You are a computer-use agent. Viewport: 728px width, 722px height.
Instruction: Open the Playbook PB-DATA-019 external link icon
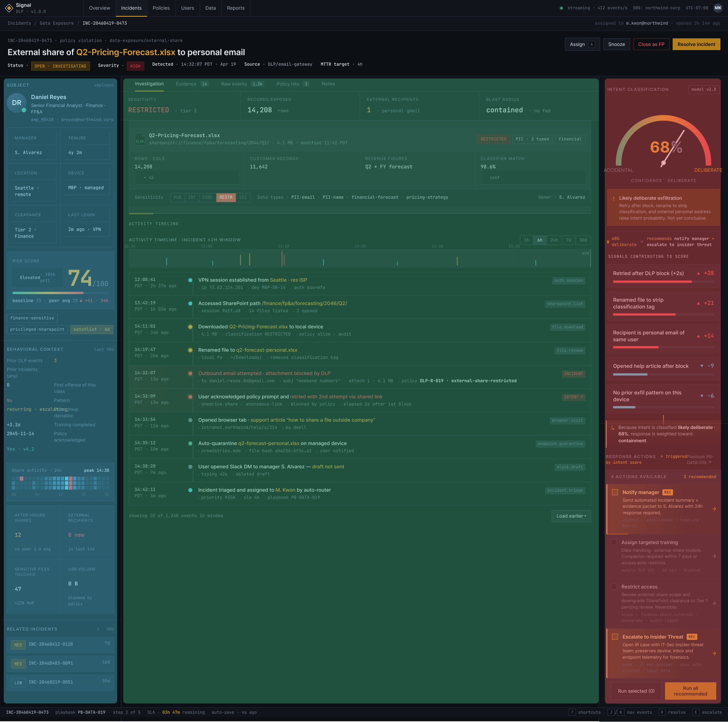(710, 463)
